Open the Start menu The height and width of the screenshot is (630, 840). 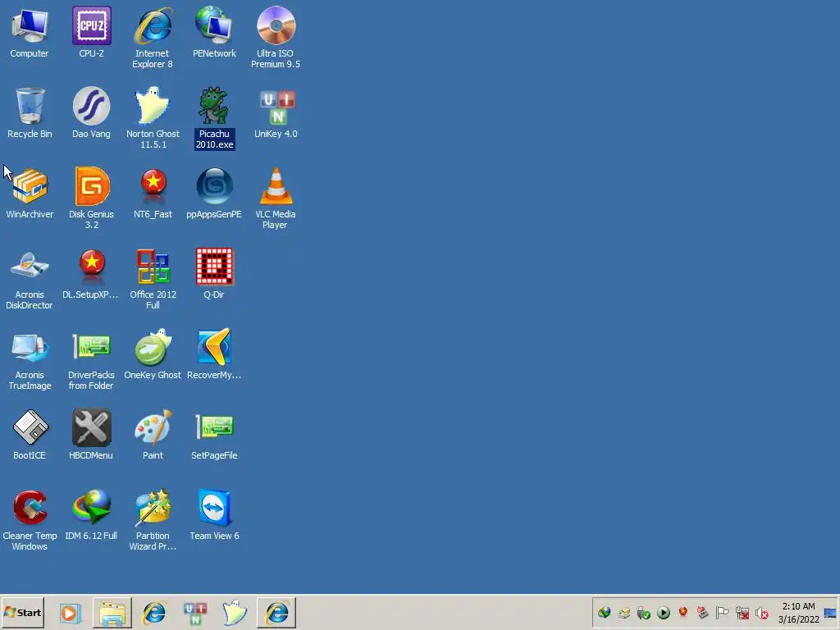[x=22, y=612]
